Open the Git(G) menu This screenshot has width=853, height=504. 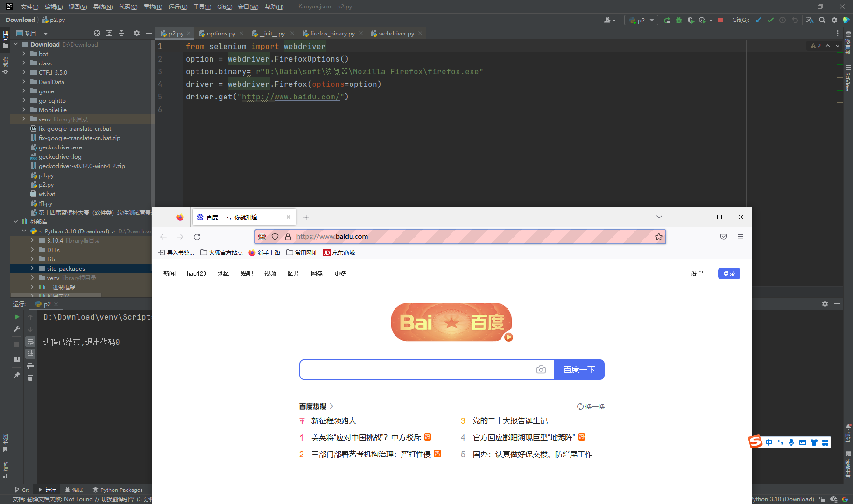(225, 7)
